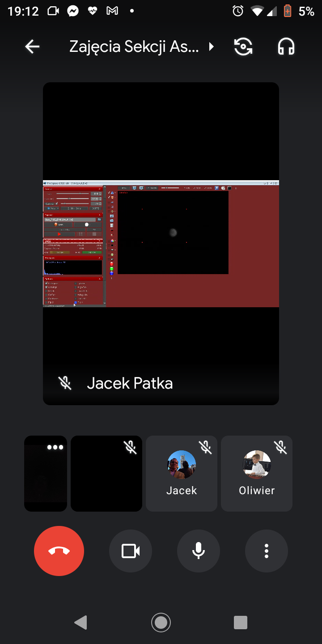Tap muted mic icon on Jacek's tile
The height and width of the screenshot is (644, 322).
[205, 447]
